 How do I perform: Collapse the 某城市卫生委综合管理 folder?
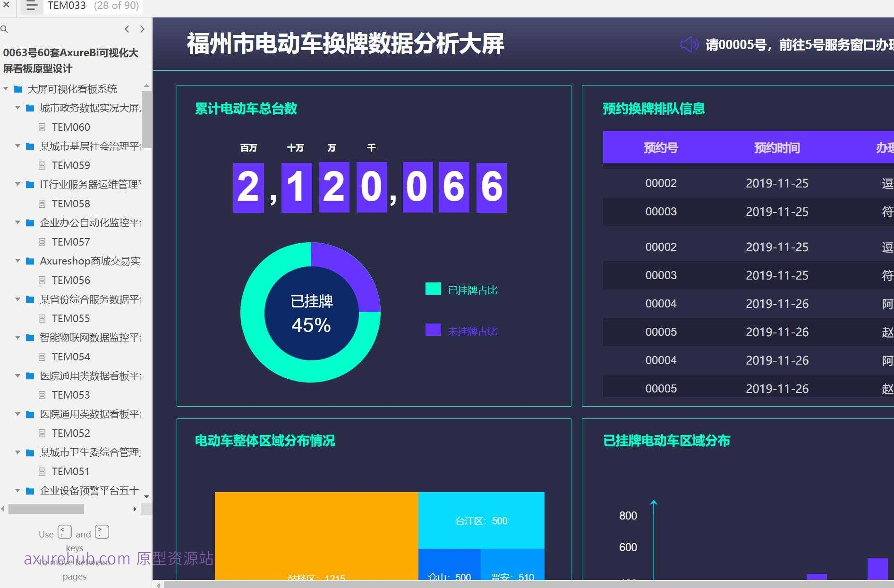[17, 452]
